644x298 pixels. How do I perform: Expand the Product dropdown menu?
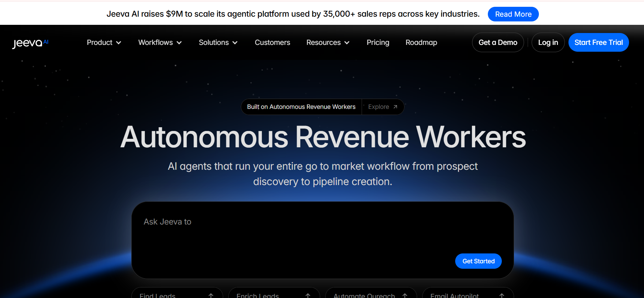[104, 43]
